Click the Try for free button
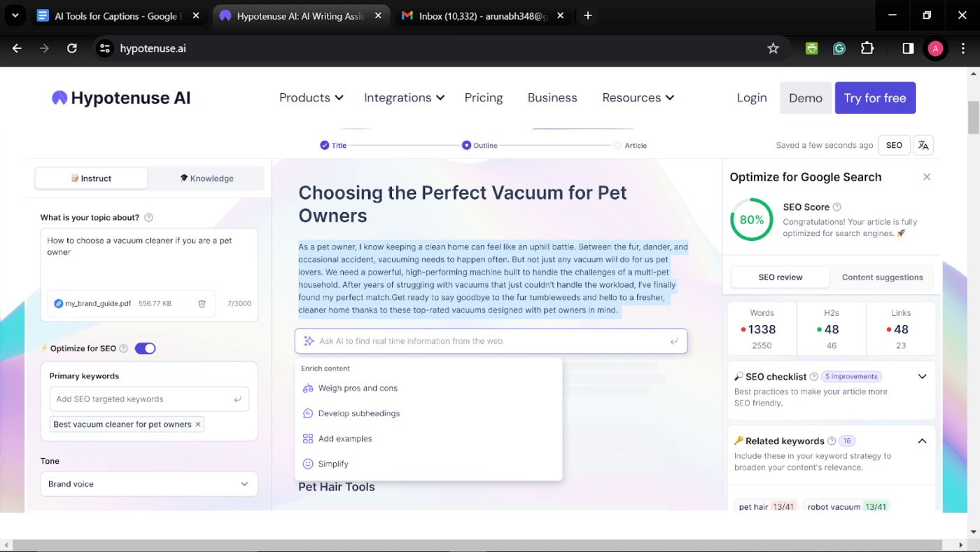Screen dimensions: 980x552 pyautogui.click(x=875, y=98)
